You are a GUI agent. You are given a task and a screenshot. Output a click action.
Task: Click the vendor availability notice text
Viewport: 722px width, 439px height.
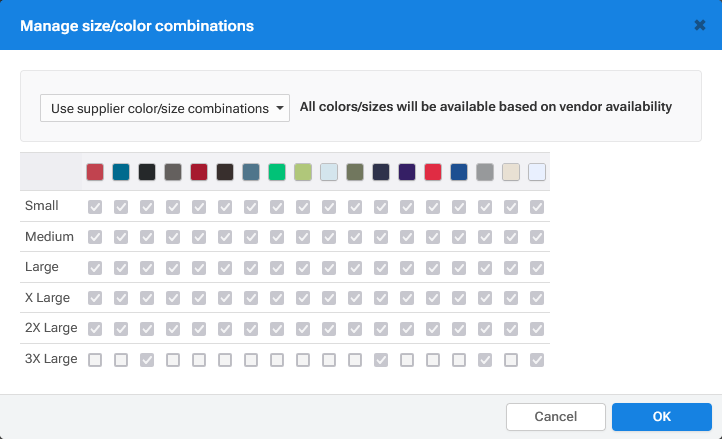pos(486,107)
